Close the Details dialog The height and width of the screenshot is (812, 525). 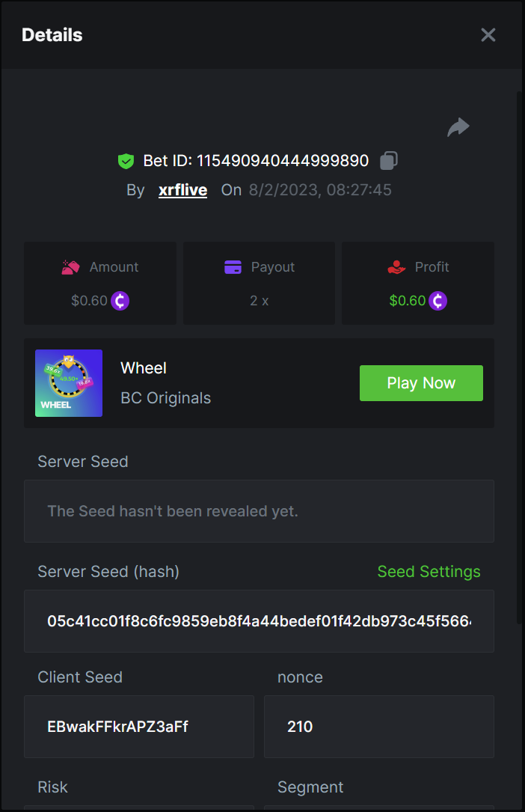click(488, 35)
